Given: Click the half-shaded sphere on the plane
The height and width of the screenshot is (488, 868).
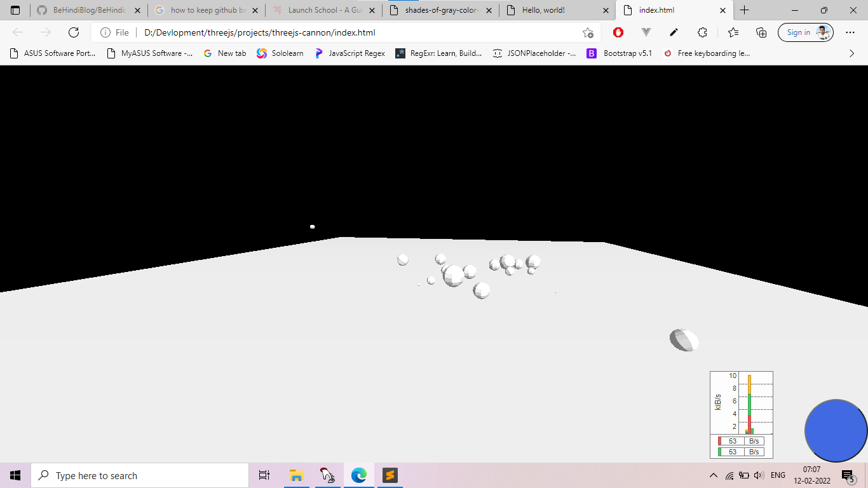Looking at the screenshot, I should (684, 340).
